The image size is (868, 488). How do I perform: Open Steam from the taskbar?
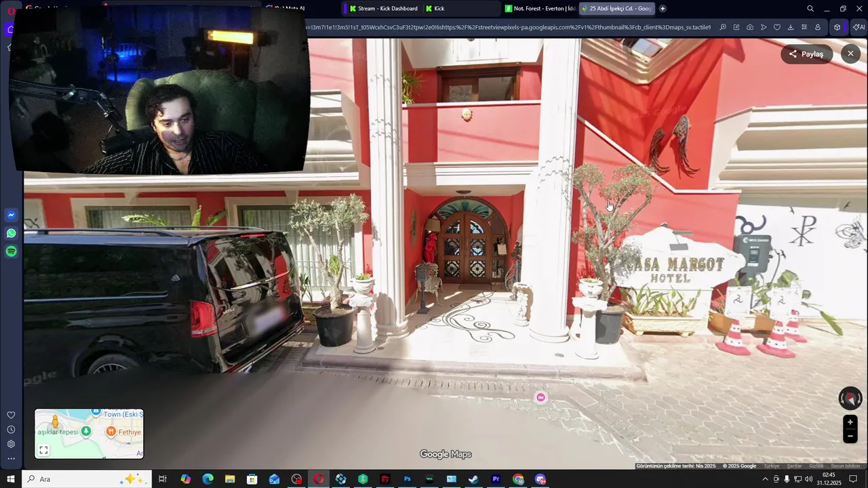(x=473, y=479)
